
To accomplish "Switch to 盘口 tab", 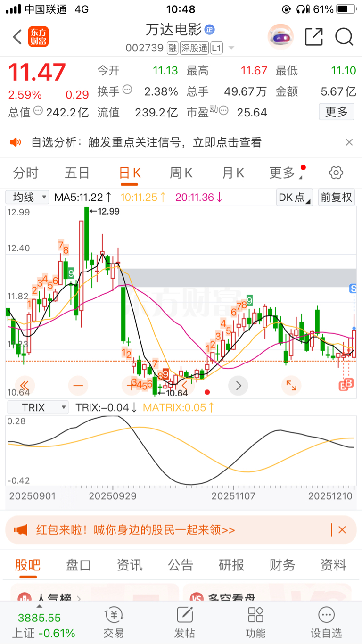I will 79,565.
